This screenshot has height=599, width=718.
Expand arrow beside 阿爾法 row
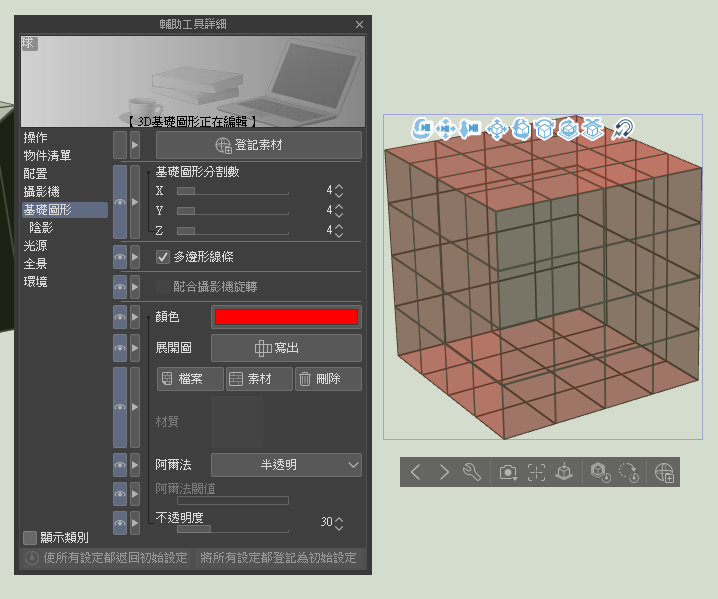tap(135, 465)
